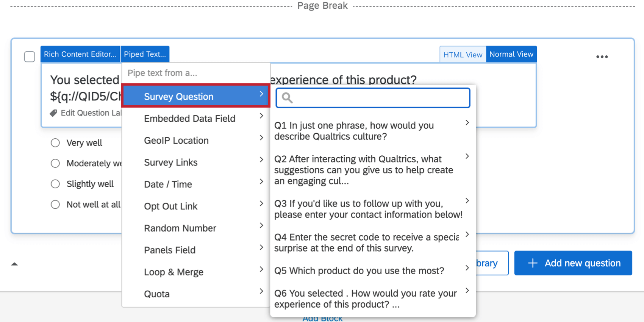The image size is (644, 322).
Task: Switch to the HTML View tab
Action: (463, 55)
